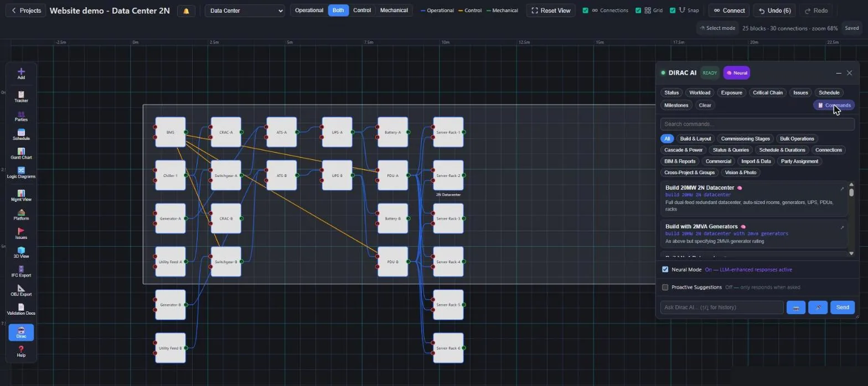
Task: Click the Clear chip in Dirac AI
Action: [x=705, y=105]
